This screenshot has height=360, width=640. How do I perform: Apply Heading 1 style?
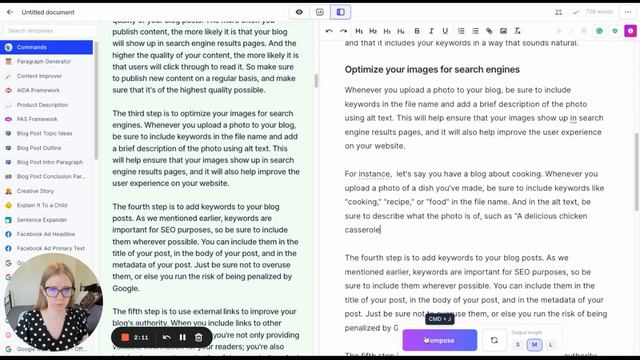click(359, 31)
